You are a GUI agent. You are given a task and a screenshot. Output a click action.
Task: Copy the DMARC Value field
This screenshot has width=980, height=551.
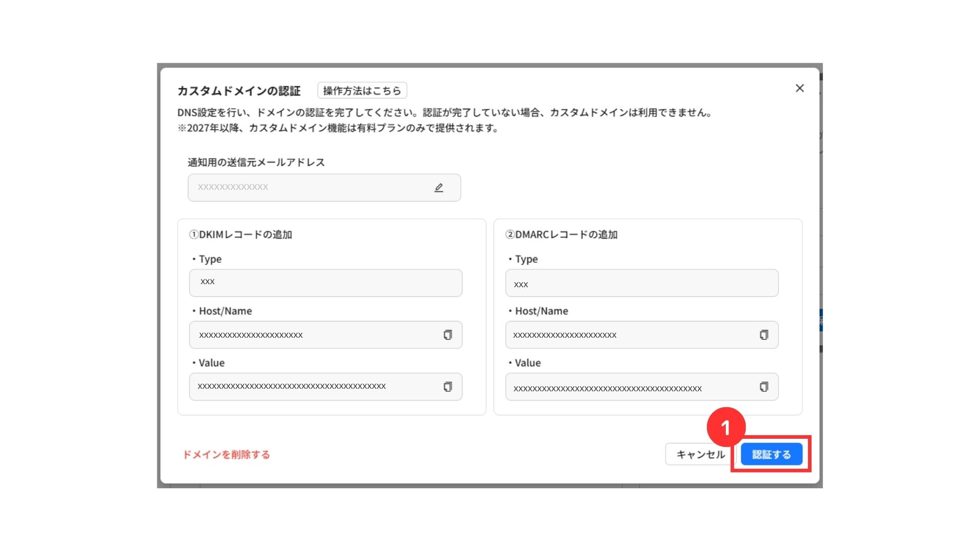click(x=764, y=387)
